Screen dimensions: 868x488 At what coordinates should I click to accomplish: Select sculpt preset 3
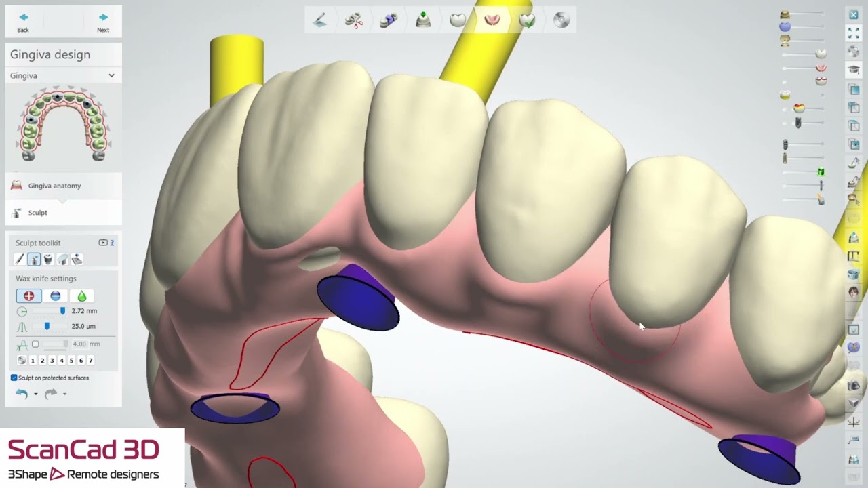point(52,361)
